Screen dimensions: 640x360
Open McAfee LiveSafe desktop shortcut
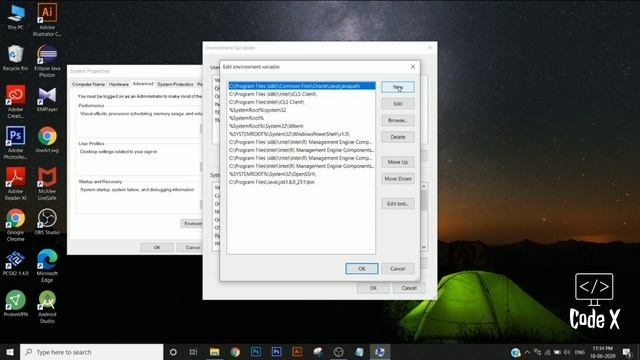coord(47,183)
